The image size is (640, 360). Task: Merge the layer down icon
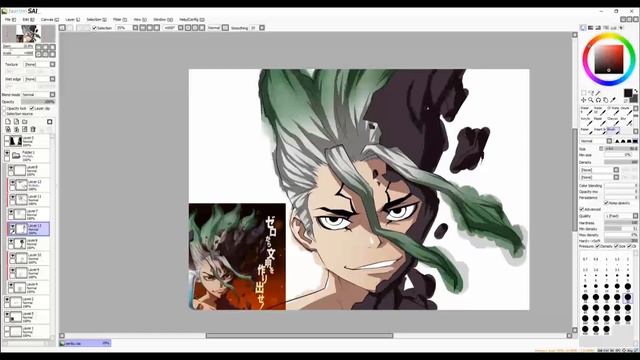pos(16,129)
